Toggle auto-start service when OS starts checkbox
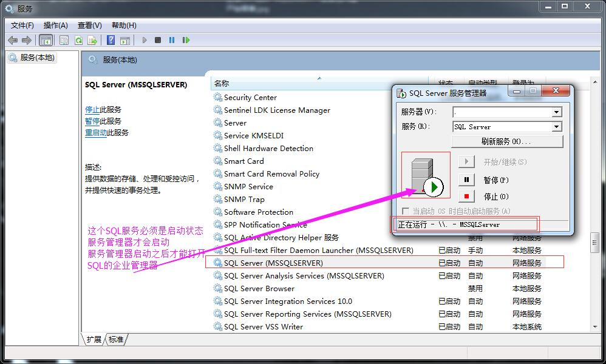Screen dimensions: 606x364 [406, 211]
